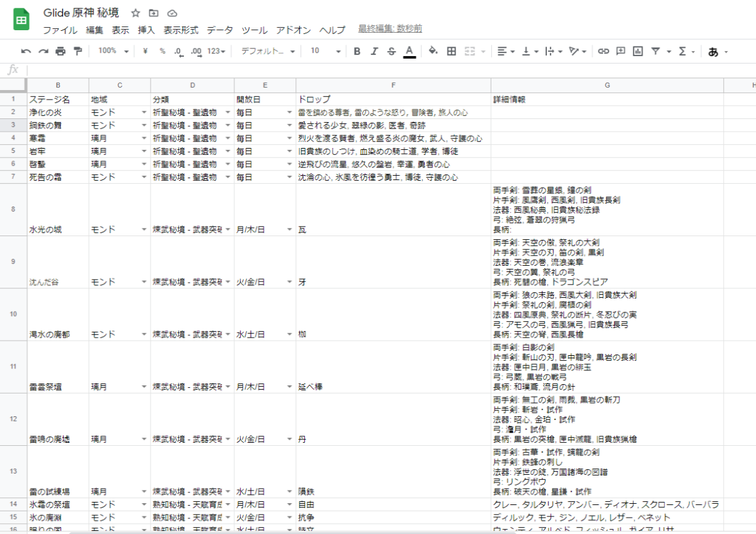Select the ドロップ header cell

tap(393, 99)
